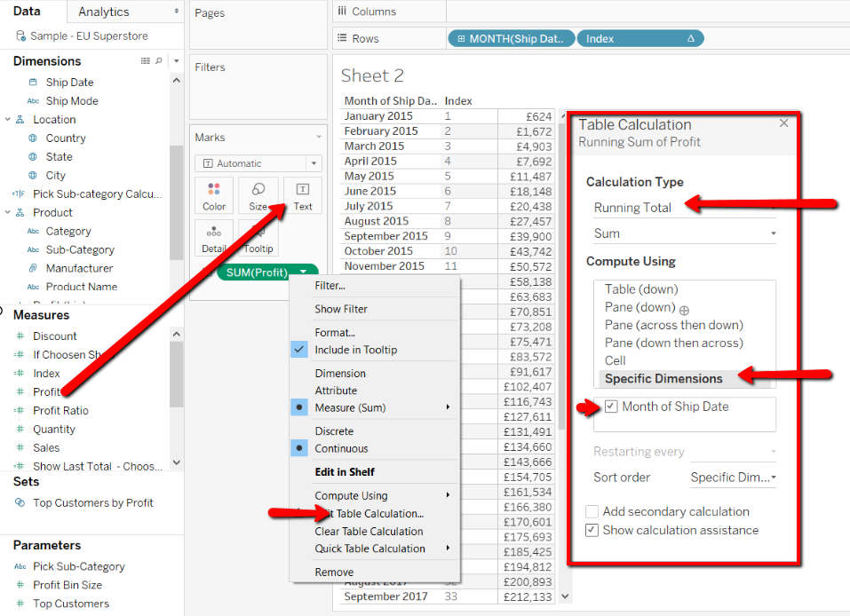Screen dimensions: 850x616
Task: Toggle Month of Ship Date checkbox
Action: [611, 407]
